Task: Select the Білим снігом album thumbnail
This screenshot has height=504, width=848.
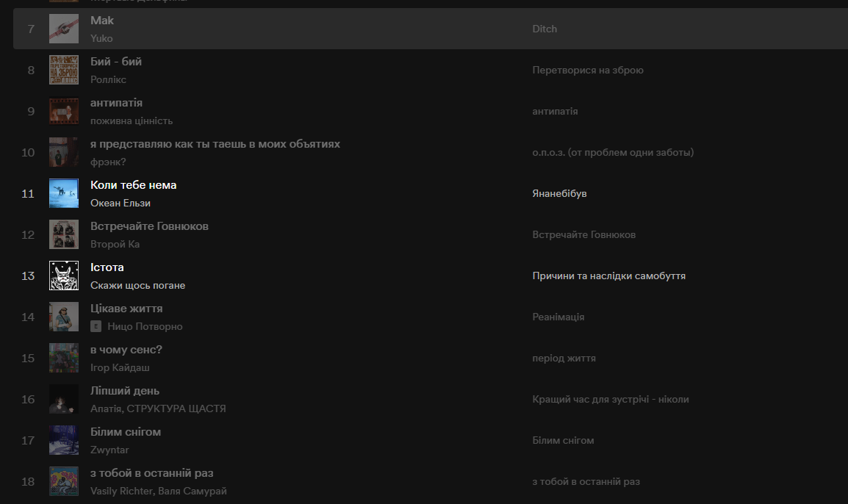Action: tap(64, 439)
